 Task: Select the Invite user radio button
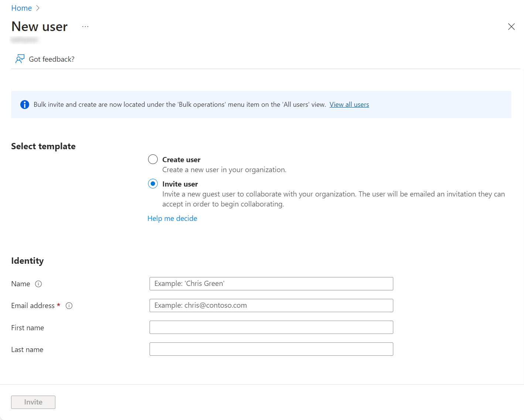153,184
